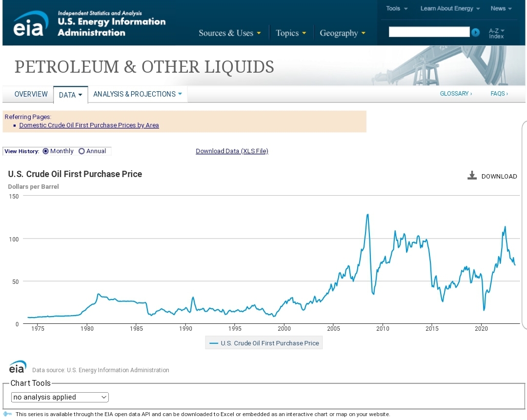This screenshot has height=420, width=527.
Task: Open the Topics menu
Action: (291, 33)
